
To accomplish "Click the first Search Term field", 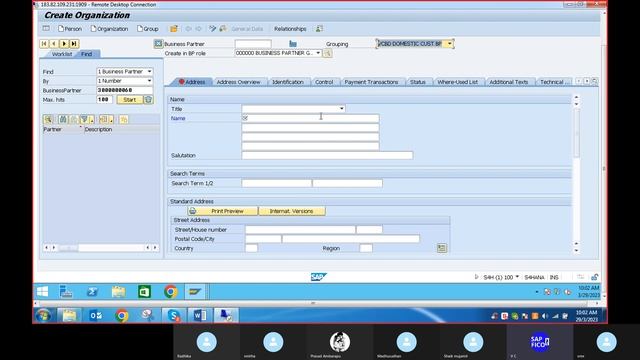I will [276, 183].
